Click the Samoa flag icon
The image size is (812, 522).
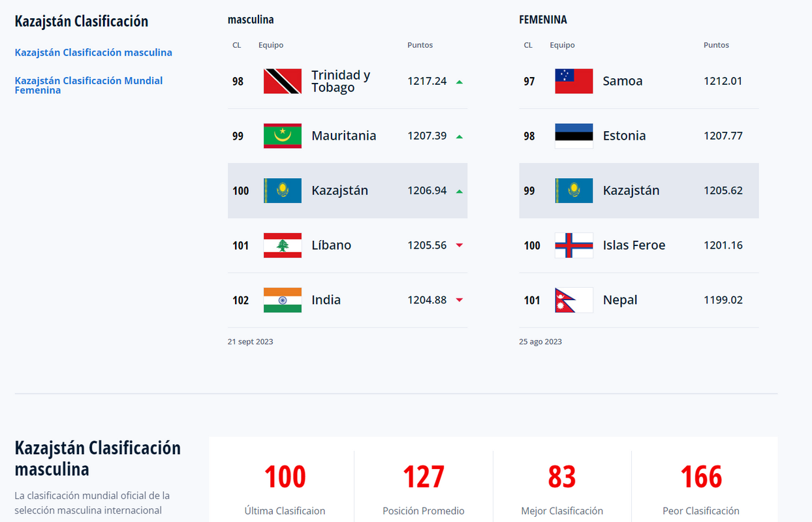[x=574, y=82]
